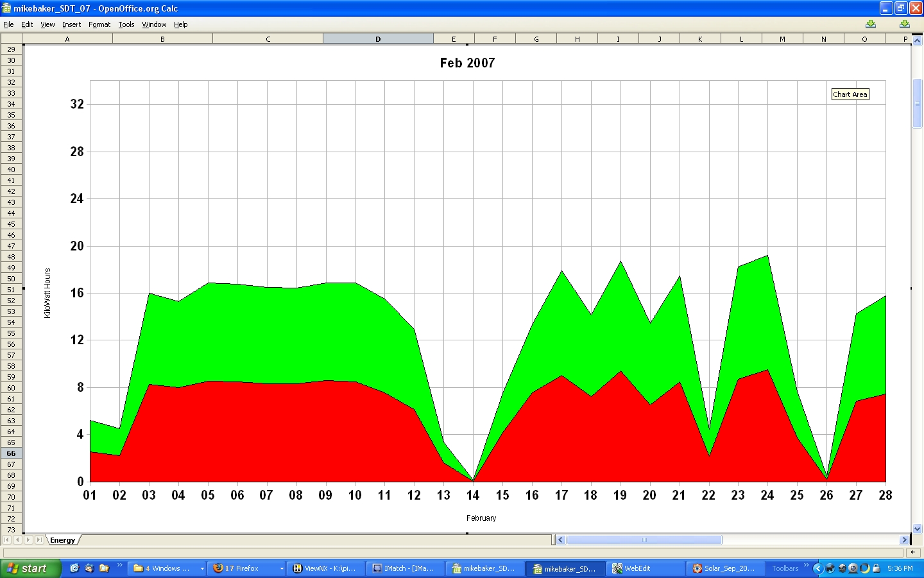
Task: Click the left green update download icon
Action: point(870,24)
